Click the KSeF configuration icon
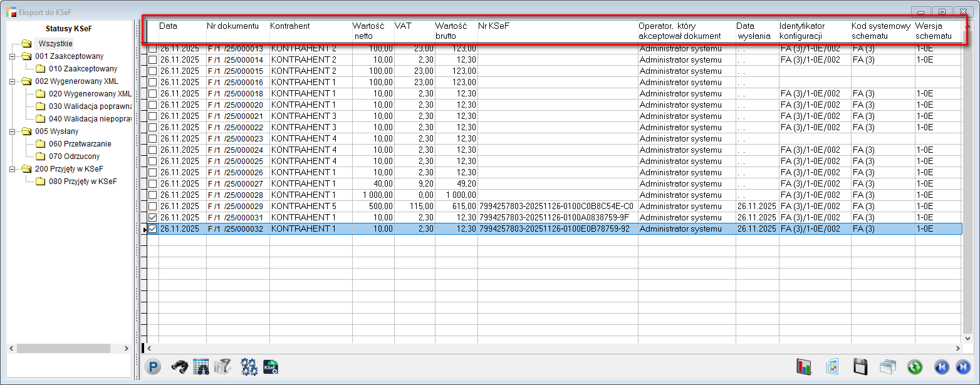The height and width of the screenshot is (385, 980). coord(271,367)
